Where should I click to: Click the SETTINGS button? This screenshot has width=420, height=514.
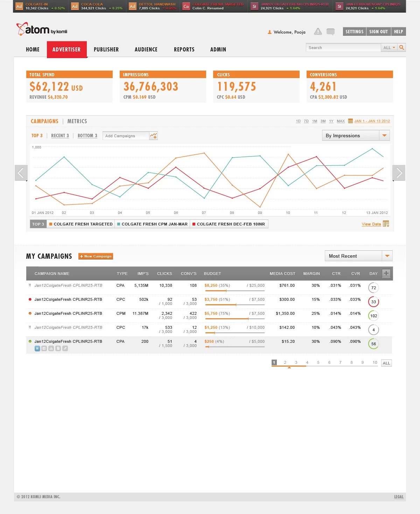[355, 32]
